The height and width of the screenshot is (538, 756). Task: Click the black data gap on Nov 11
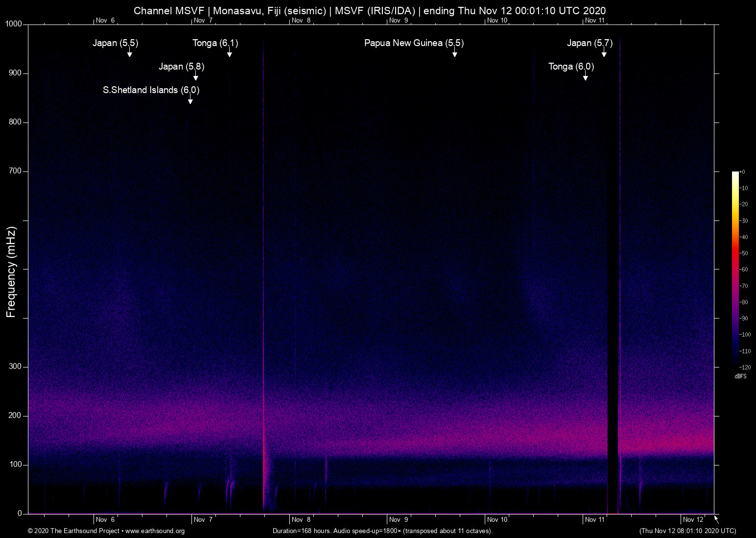(613, 294)
